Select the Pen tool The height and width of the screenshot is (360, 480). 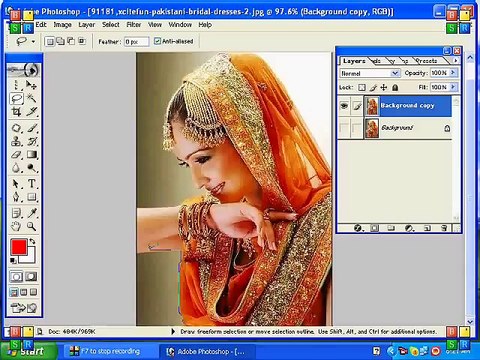pos(16,197)
